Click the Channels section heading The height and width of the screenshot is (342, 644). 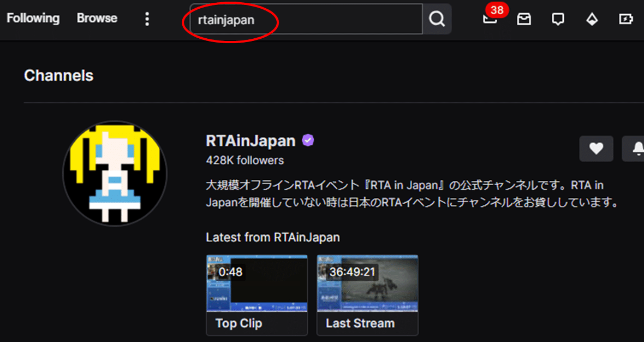[59, 75]
